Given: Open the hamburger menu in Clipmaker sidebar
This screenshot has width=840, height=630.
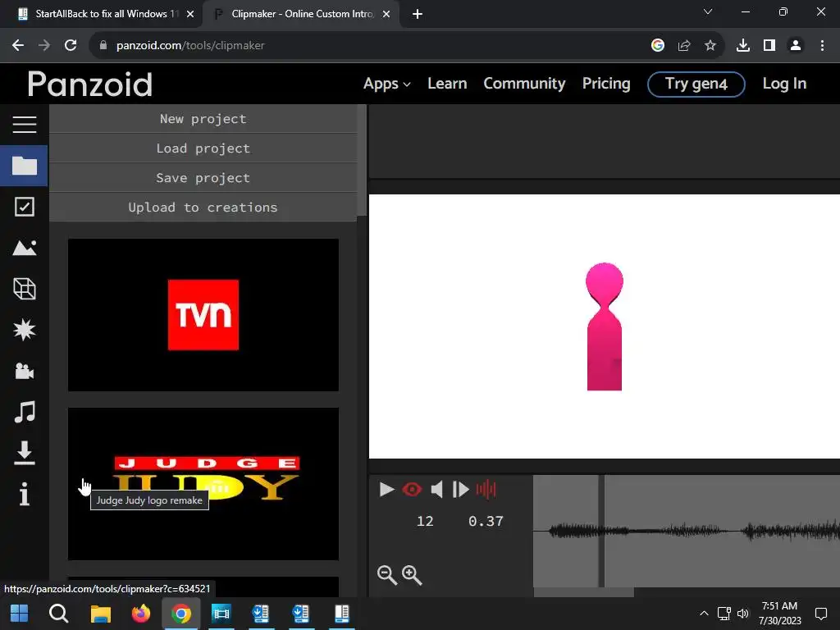Looking at the screenshot, I should coord(24,125).
